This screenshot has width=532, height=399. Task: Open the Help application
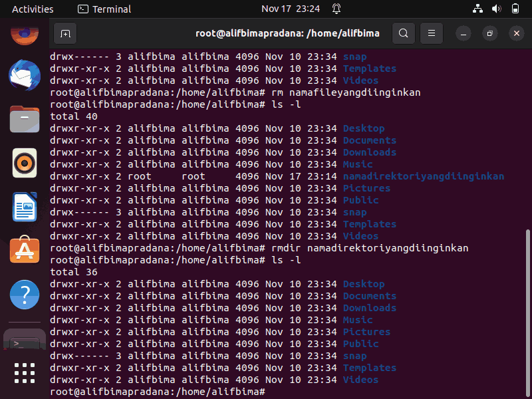[x=25, y=295]
